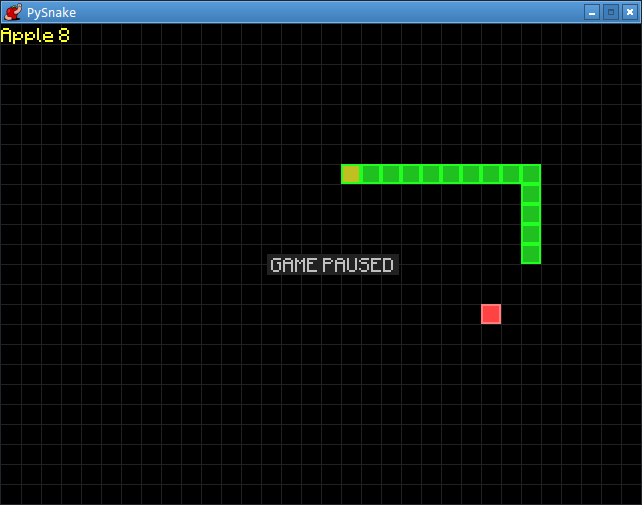
Task: Click the word GAME in the banner
Action: [294, 265]
